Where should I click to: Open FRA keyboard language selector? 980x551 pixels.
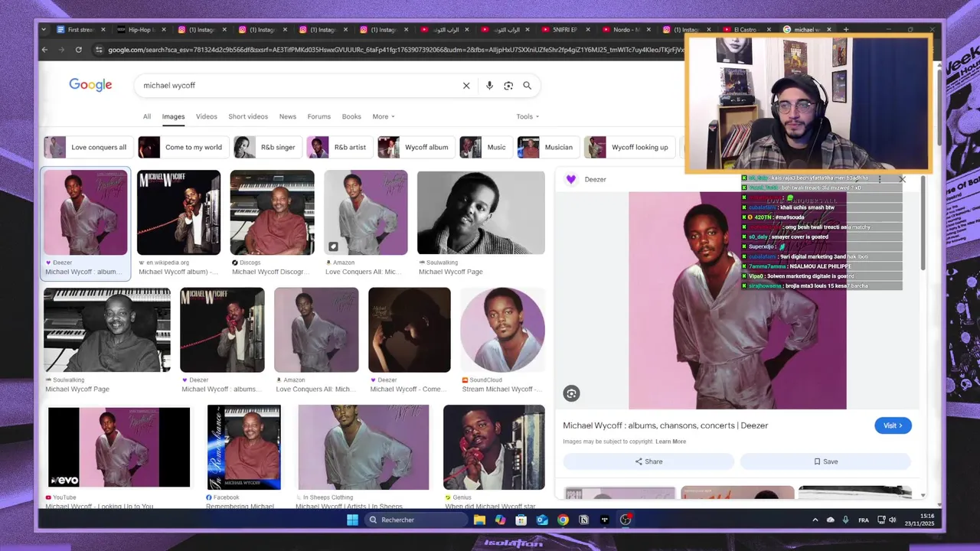click(x=864, y=520)
